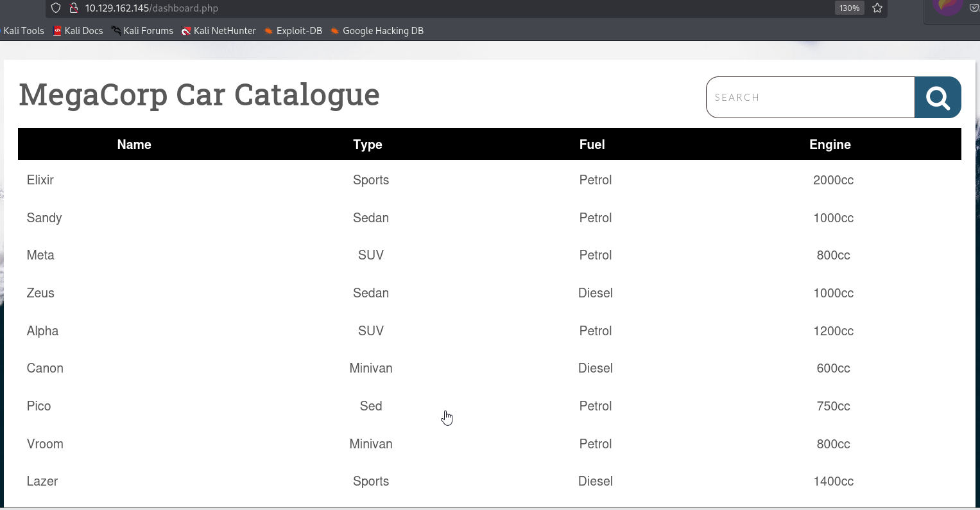Click the shield tracking protection icon

[x=56, y=8]
